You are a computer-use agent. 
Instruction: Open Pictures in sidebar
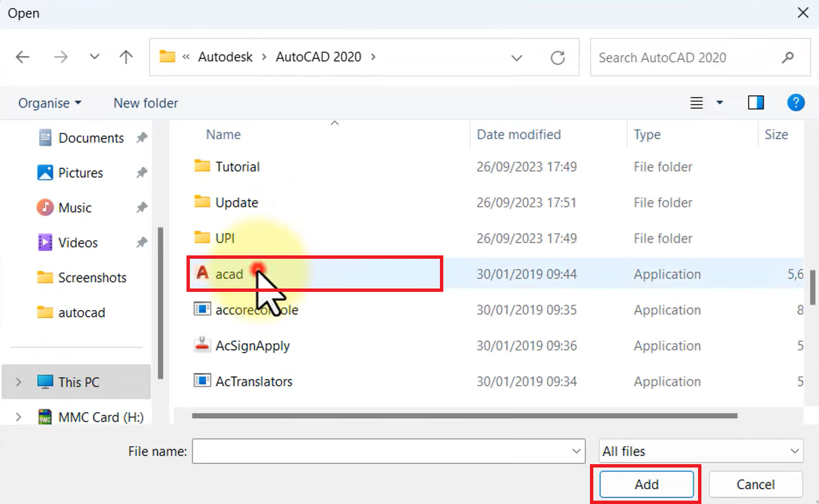80,173
